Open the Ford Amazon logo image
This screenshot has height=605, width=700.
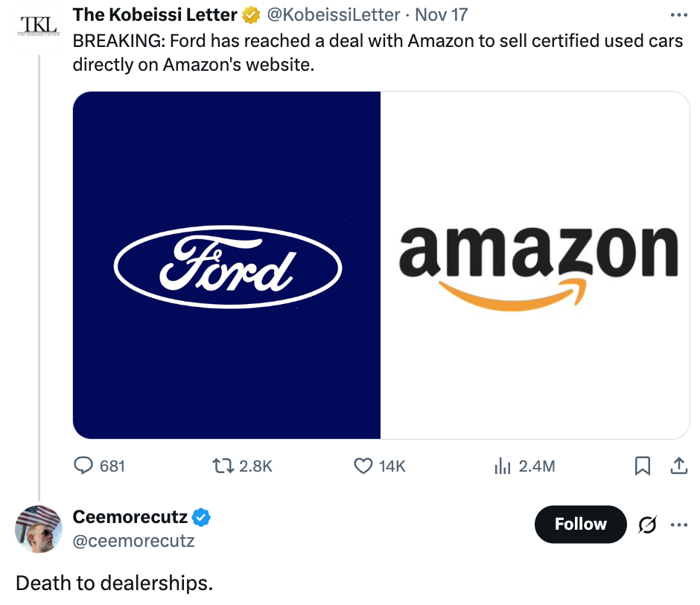(381, 265)
